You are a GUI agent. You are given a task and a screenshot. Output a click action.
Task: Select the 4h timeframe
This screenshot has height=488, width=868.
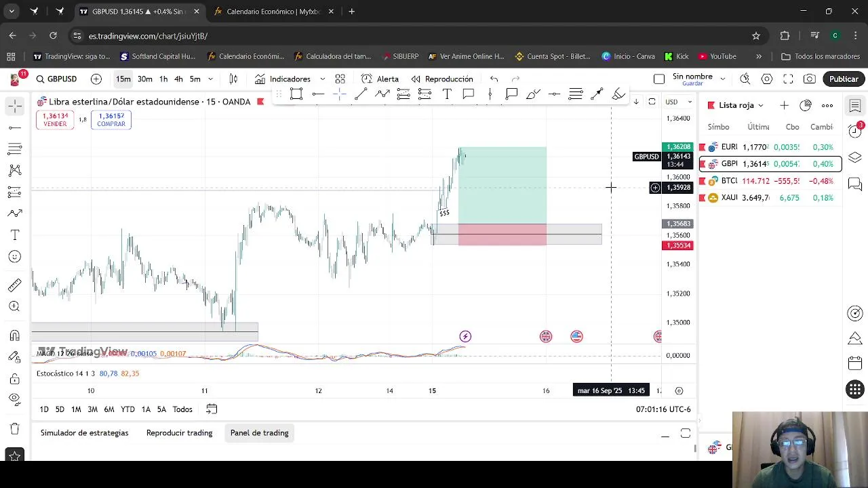coord(178,79)
